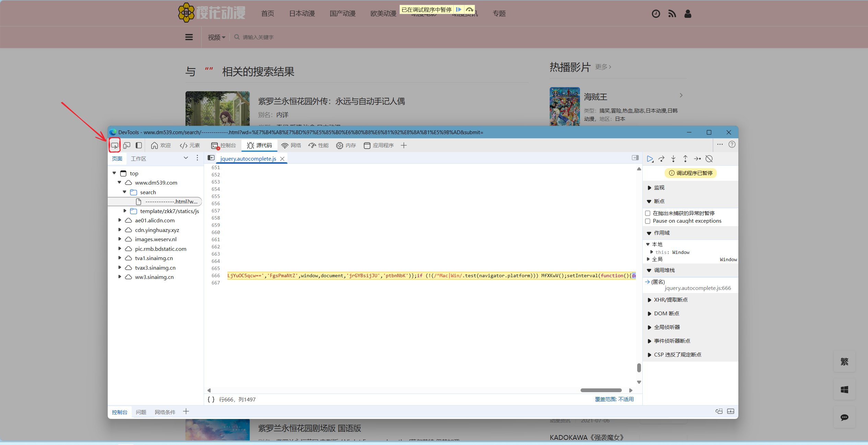Click the 覆盖范围: 不适用 link
This screenshot has width=868, height=445.
(614, 399)
